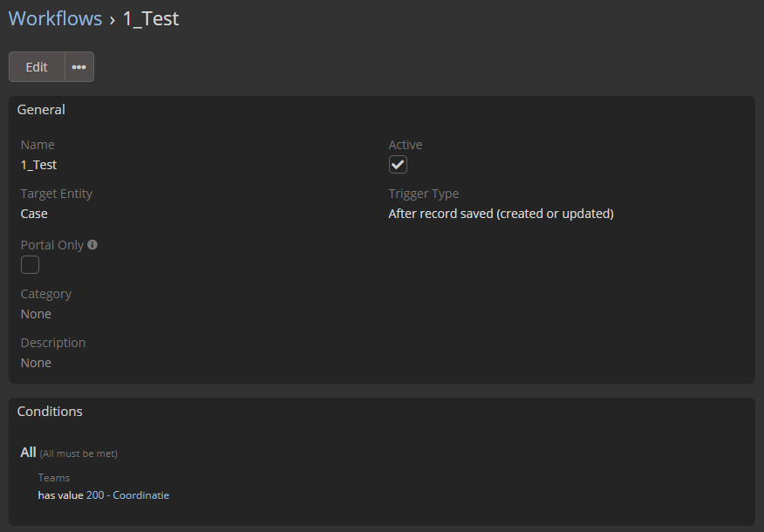This screenshot has width=764, height=532.
Task: Click the Active field label
Action: click(406, 145)
